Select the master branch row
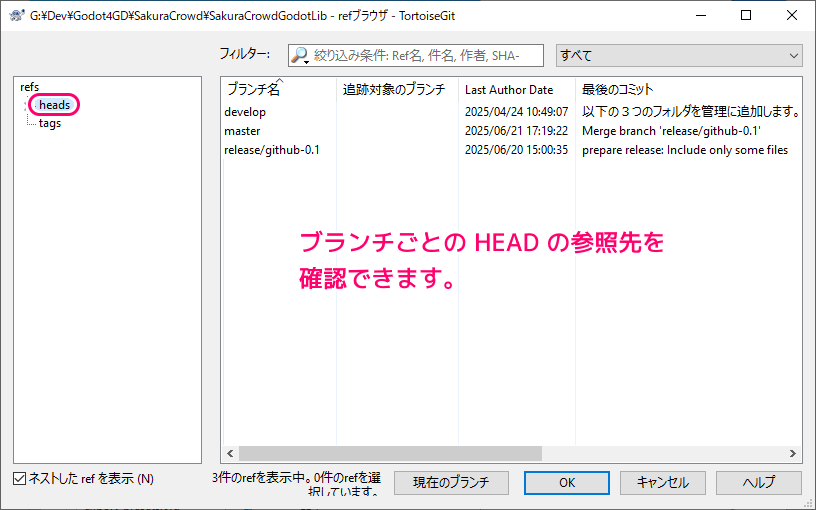The height and width of the screenshot is (510, 816). (242, 131)
